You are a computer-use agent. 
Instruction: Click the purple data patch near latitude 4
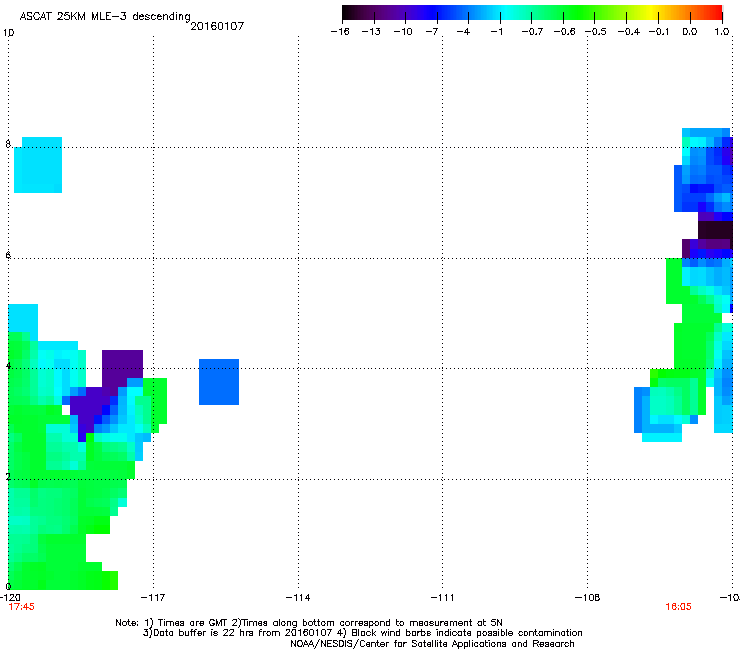122,369
